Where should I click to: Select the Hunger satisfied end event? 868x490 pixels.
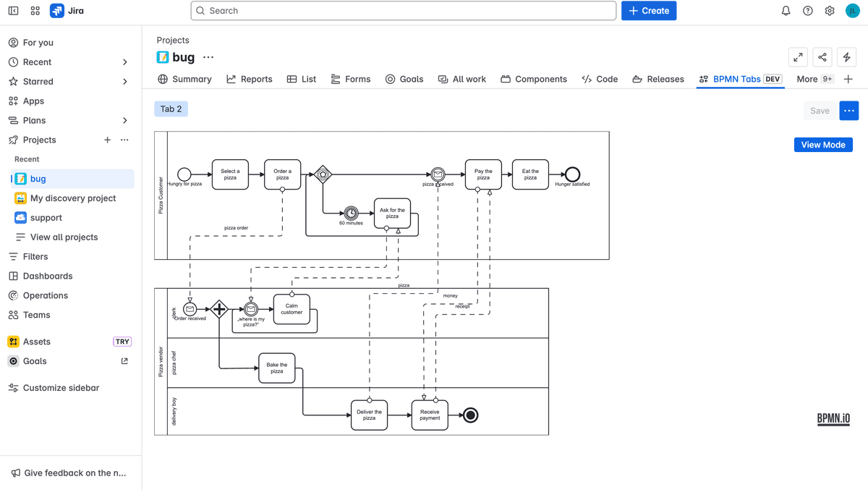coord(572,174)
